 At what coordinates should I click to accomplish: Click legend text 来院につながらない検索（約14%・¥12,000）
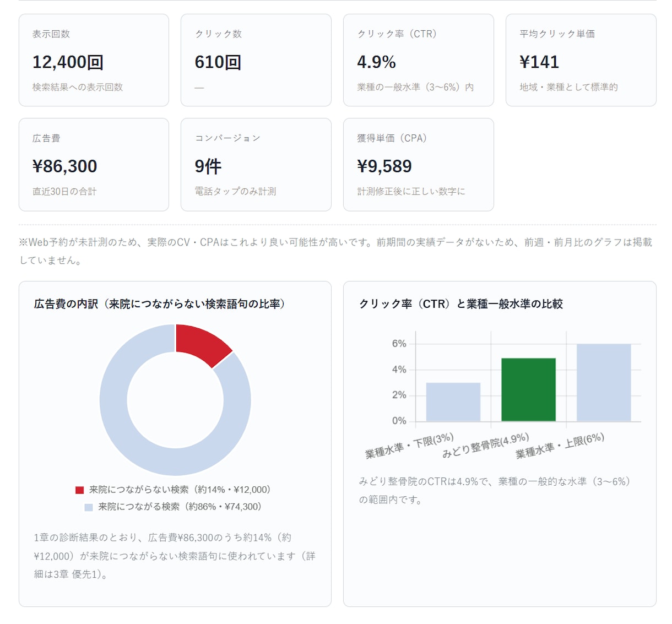pyautogui.click(x=180, y=490)
